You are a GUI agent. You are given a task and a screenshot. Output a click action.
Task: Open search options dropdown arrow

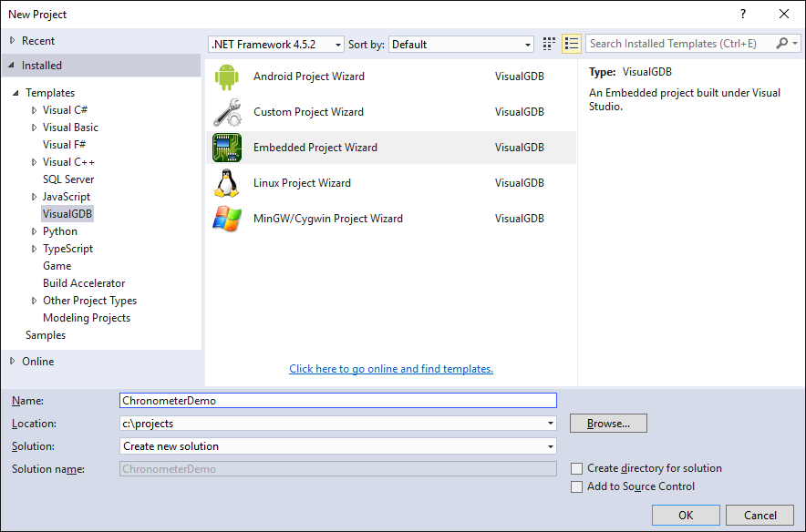(796, 44)
